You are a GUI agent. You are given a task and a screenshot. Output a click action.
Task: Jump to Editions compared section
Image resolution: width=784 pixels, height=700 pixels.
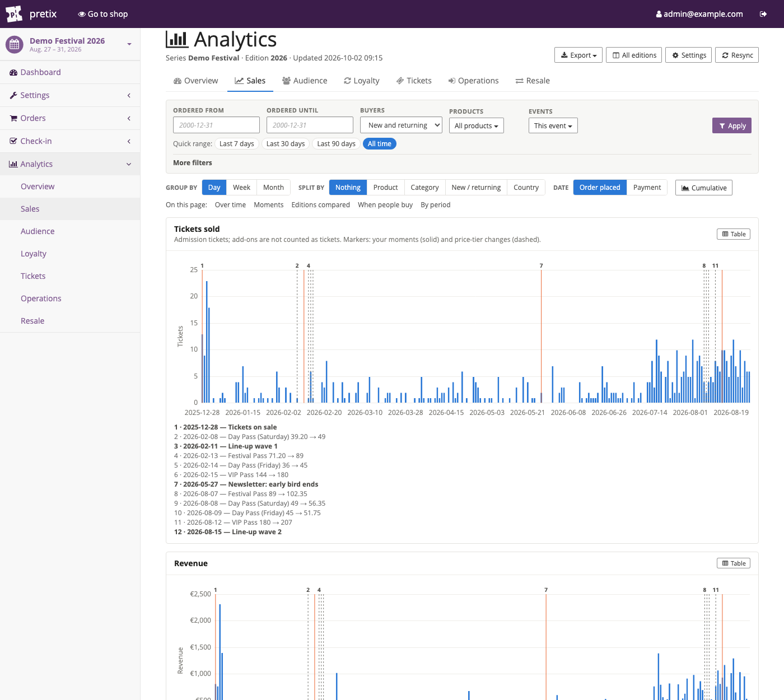pos(320,205)
